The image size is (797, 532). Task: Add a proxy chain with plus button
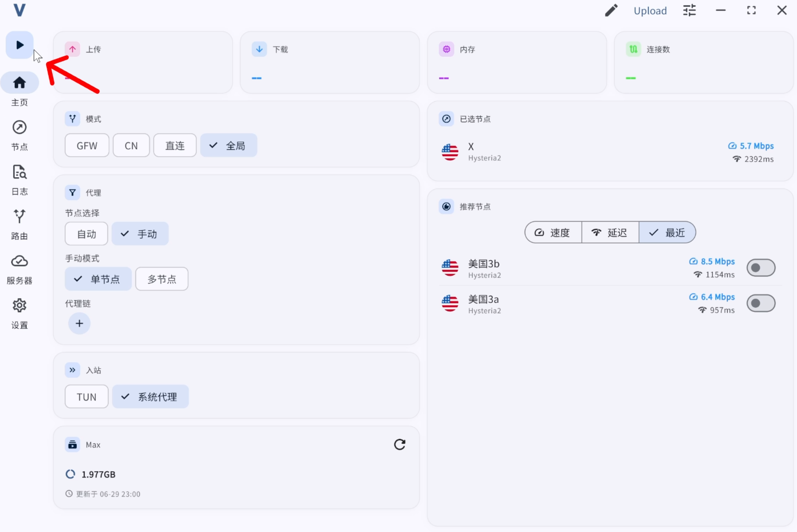tap(79, 323)
